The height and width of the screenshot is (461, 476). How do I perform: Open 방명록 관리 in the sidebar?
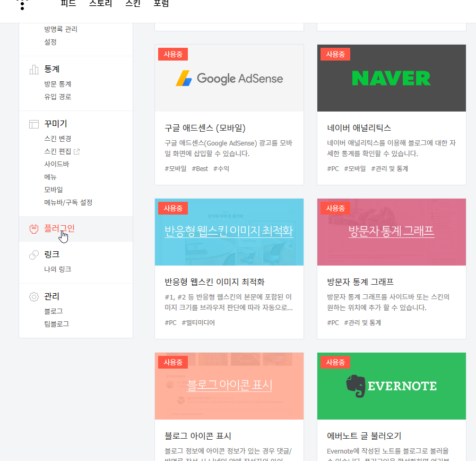(60, 29)
